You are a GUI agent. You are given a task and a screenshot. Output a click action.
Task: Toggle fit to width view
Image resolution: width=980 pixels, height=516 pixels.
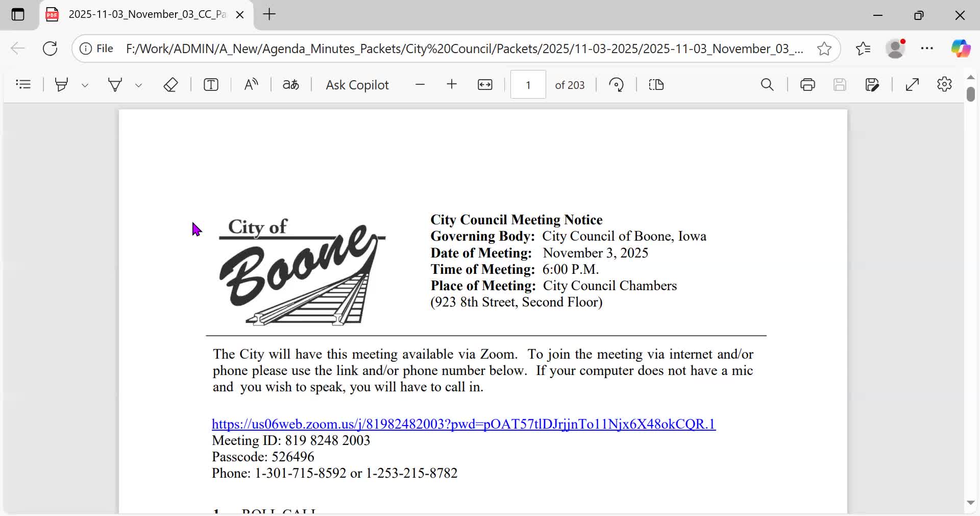[485, 85]
